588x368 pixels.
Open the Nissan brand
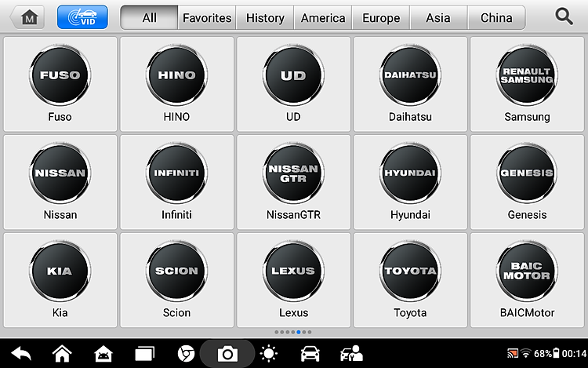(60, 182)
